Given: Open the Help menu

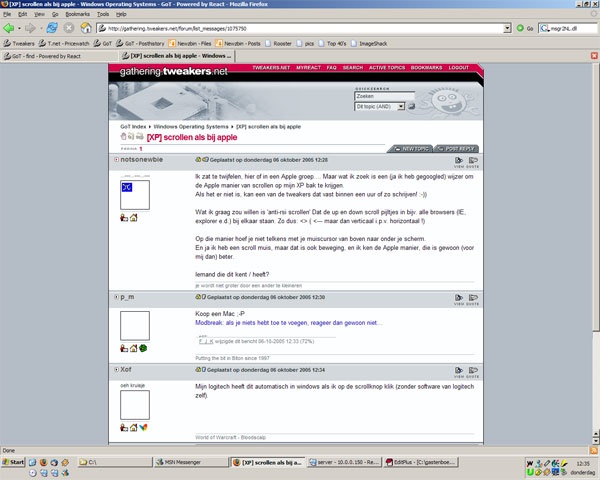Looking at the screenshot, I should pyautogui.click(x=121, y=14).
